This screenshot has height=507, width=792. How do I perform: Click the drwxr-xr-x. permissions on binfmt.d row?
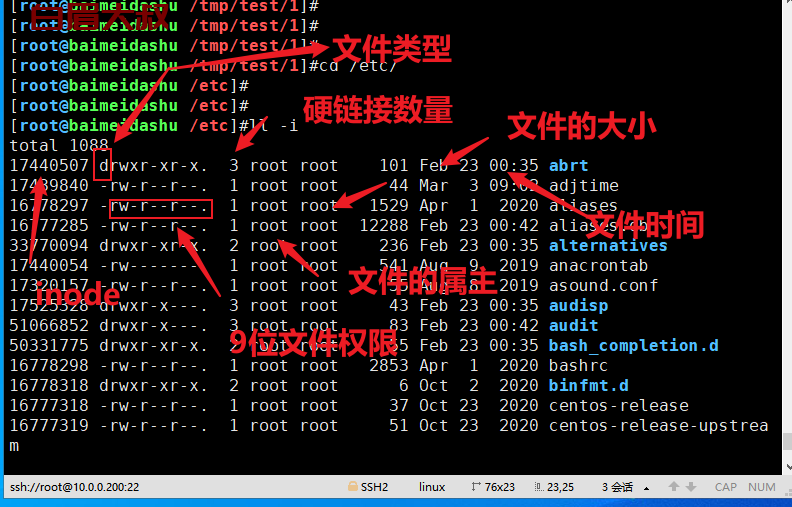tap(154, 386)
